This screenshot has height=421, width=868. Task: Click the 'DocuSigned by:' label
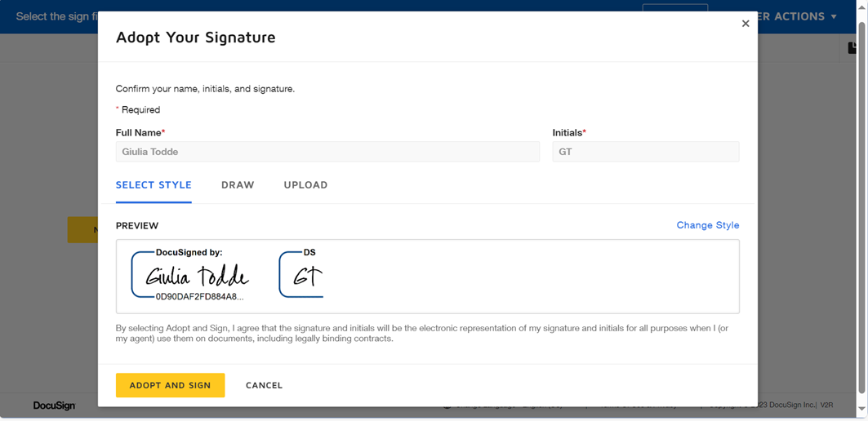[189, 252]
